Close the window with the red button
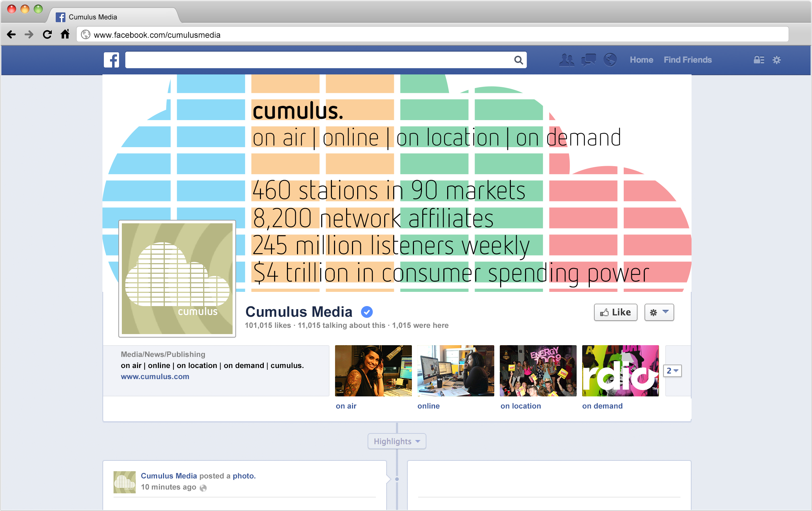 [12, 9]
